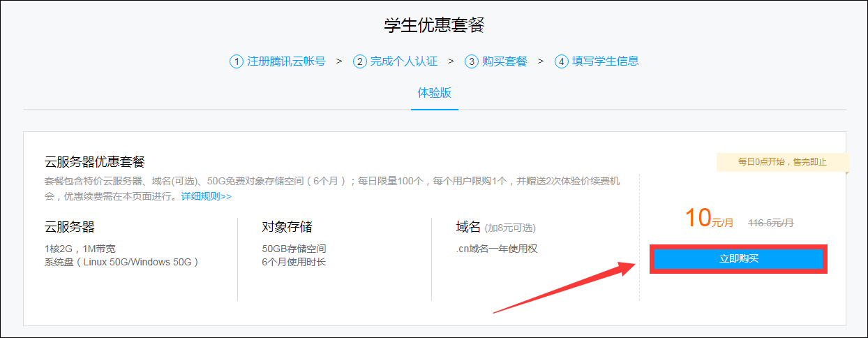Click the 立即购买 button
Image resolution: width=868 pixels, height=338 pixels.
(738, 259)
